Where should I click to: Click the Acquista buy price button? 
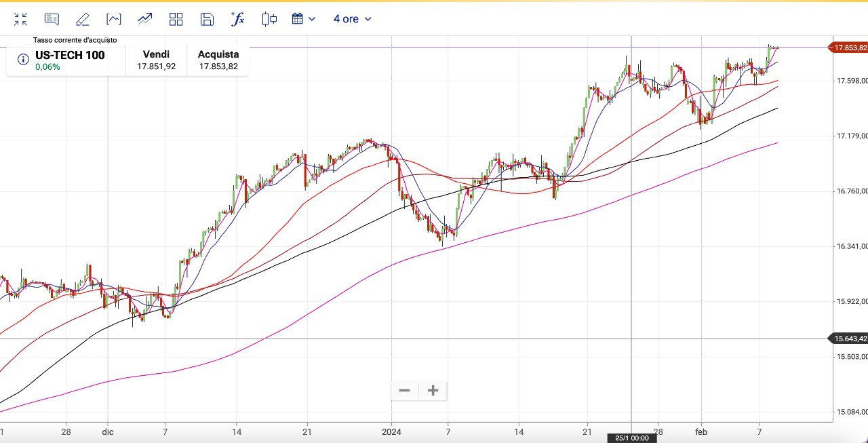218,60
